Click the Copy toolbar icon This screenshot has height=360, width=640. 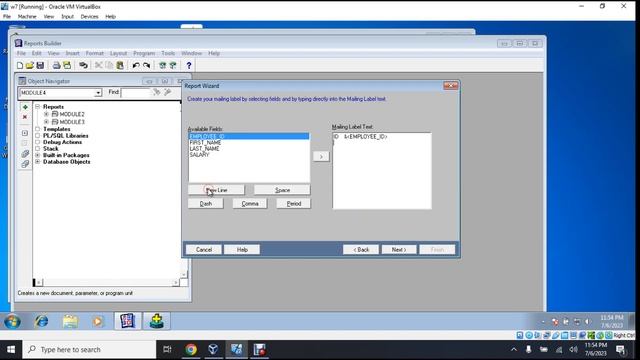[109, 65]
